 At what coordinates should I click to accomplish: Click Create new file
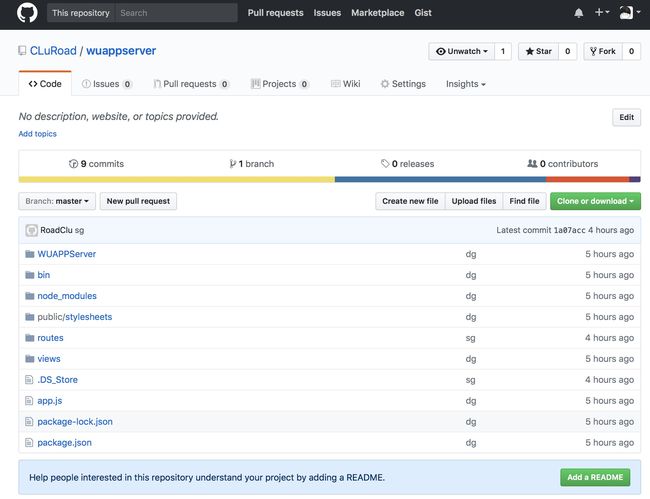(x=410, y=201)
